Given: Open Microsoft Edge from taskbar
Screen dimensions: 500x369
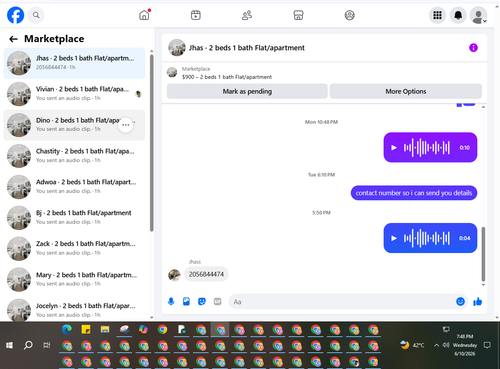Looking at the screenshot, I should 67,330.
